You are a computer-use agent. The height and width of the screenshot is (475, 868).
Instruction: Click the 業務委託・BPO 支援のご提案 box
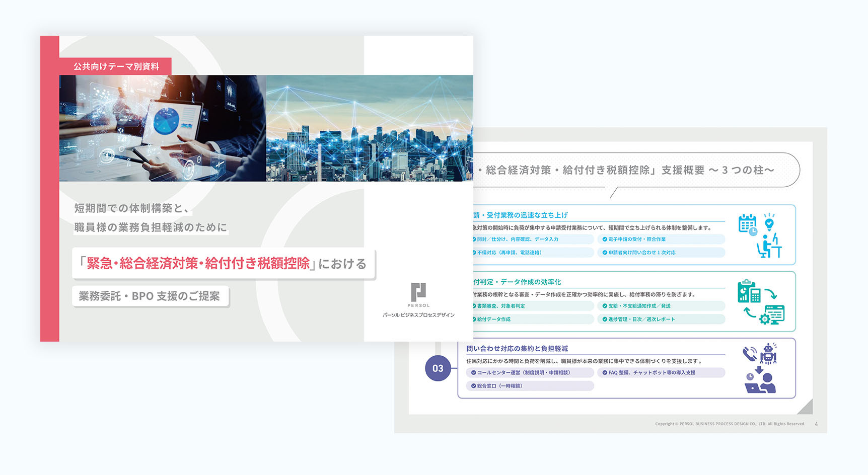point(150,296)
